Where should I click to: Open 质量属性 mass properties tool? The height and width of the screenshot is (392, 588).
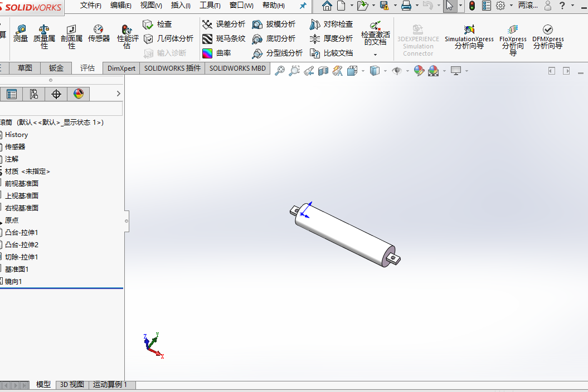click(x=44, y=37)
